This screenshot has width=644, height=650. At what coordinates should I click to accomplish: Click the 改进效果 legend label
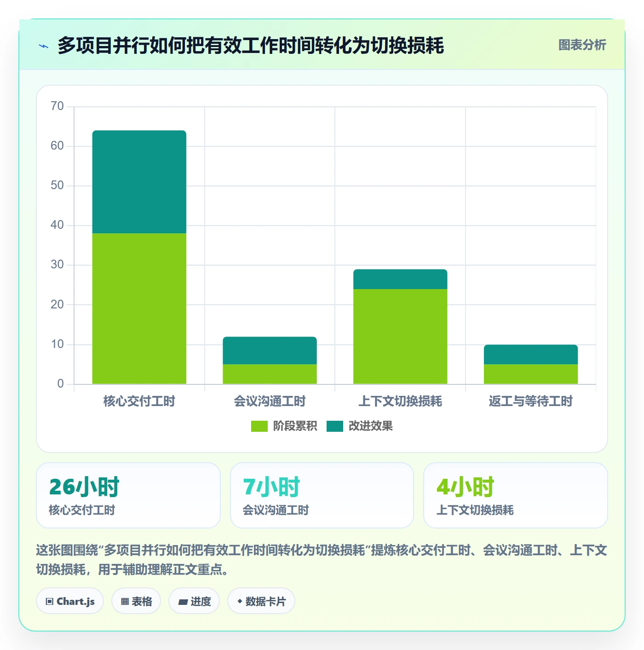[370, 426]
